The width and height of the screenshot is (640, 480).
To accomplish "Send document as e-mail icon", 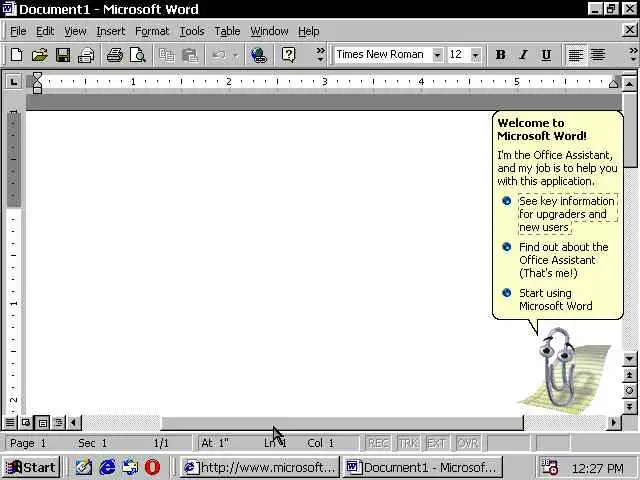I will pos(86,55).
